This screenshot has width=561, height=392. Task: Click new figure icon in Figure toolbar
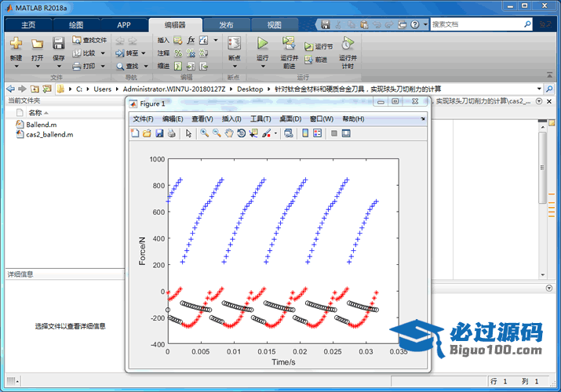pyautogui.click(x=135, y=133)
